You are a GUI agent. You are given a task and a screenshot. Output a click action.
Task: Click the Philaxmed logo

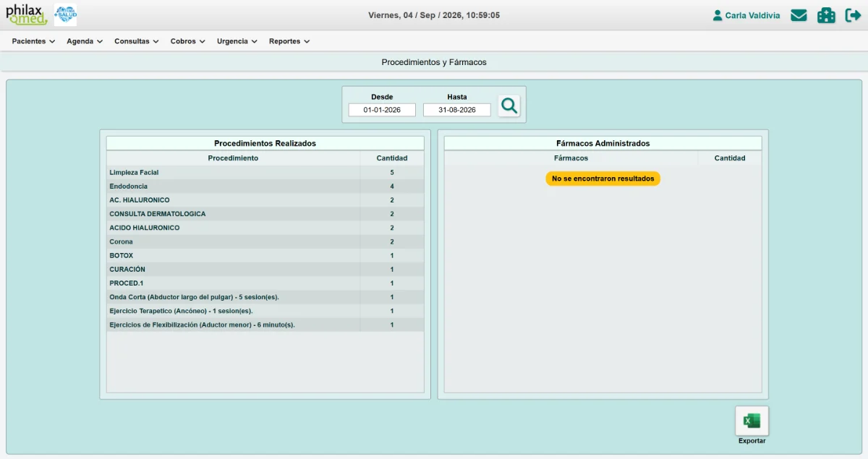pyautogui.click(x=27, y=14)
